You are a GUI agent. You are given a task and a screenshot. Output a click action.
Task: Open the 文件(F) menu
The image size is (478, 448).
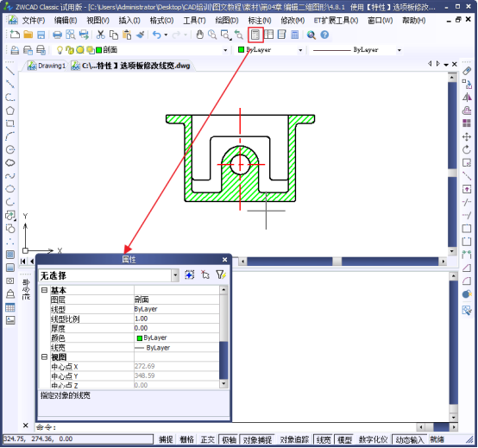point(34,21)
